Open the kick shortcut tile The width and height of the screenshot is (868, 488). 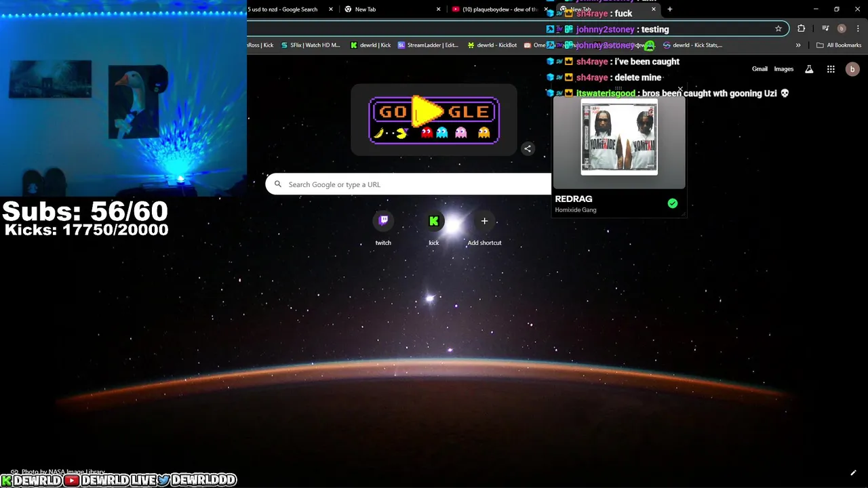click(434, 229)
